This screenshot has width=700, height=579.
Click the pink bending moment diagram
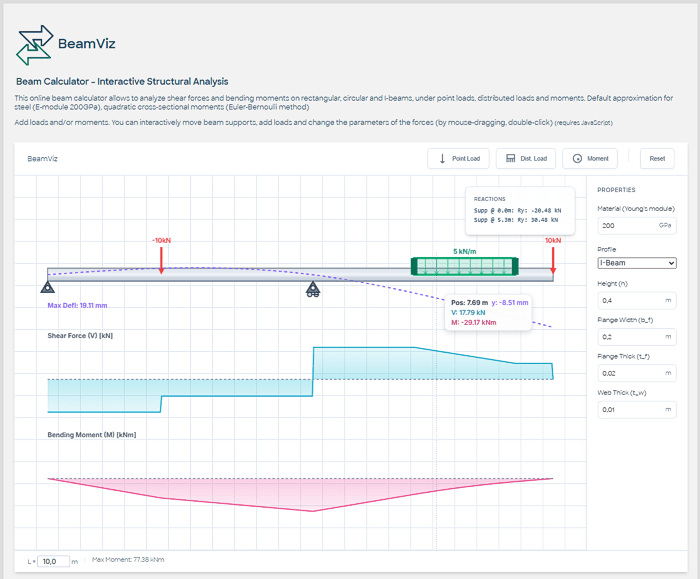pyautogui.click(x=300, y=492)
